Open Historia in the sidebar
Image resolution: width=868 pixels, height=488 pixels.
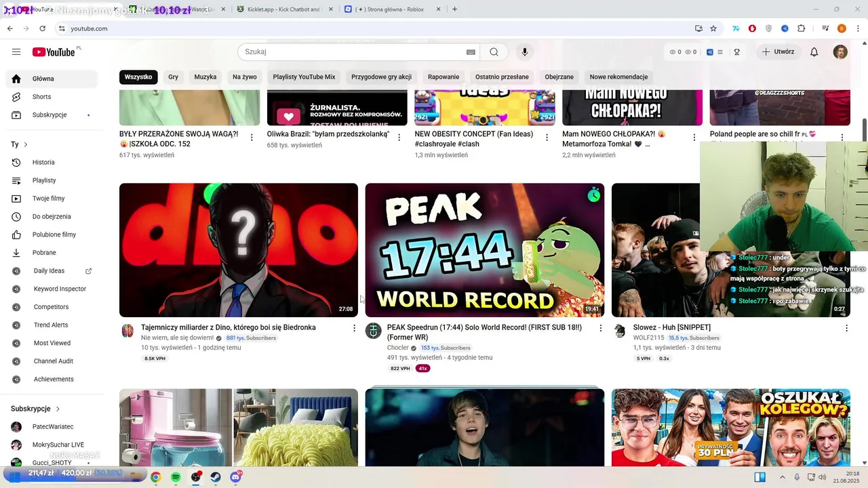[x=52, y=163]
